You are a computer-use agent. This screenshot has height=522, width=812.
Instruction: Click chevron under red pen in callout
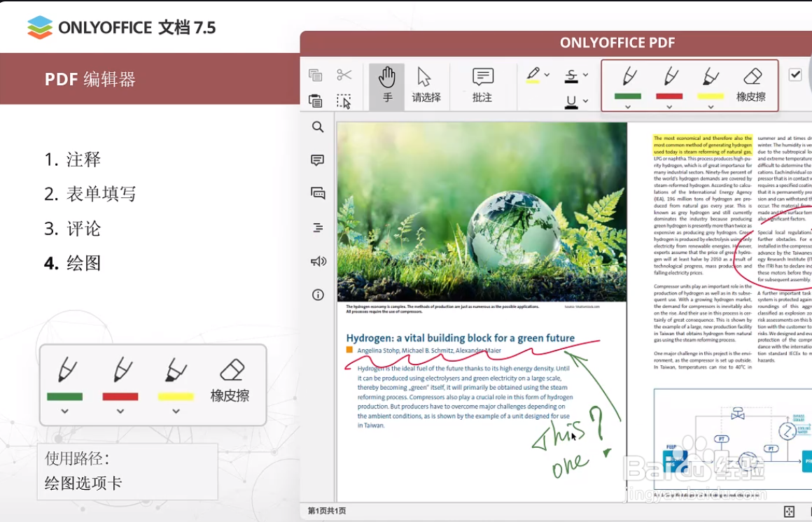(120, 411)
